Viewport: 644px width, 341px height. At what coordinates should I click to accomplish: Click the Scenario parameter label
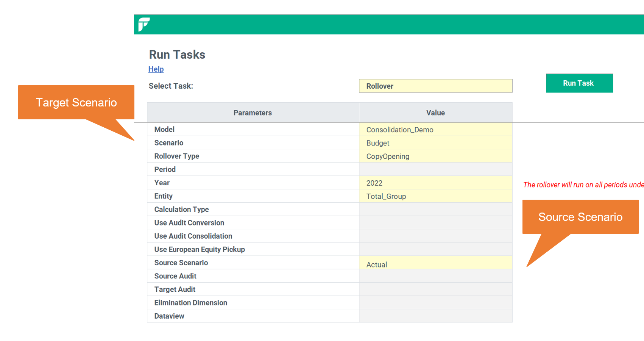point(169,142)
